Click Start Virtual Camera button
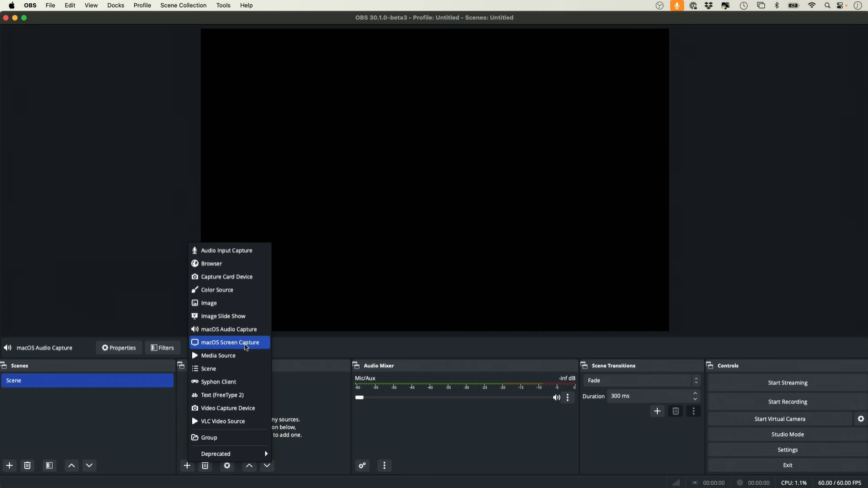868x488 pixels. point(780,419)
